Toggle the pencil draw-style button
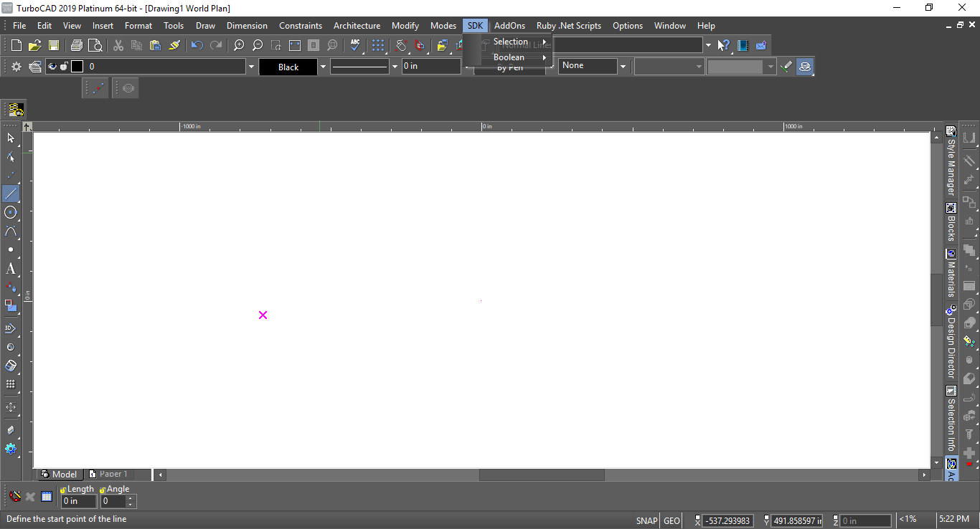Screen dimensions: 980x529 787,67
